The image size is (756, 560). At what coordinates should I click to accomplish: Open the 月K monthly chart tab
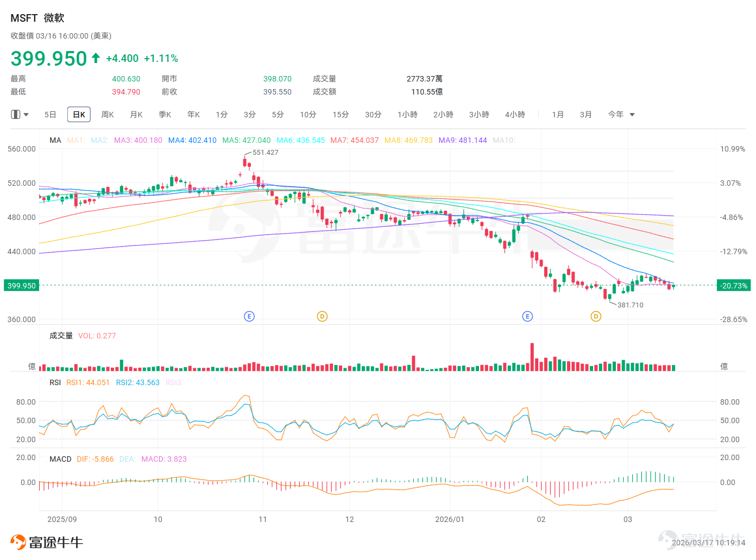click(x=136, y=115)
